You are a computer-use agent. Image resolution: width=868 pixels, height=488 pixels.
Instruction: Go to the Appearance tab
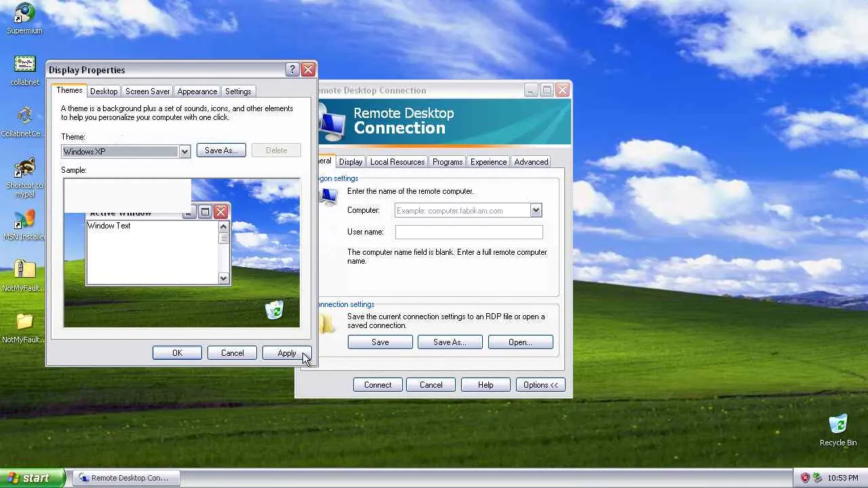click(x=197, y=91)
